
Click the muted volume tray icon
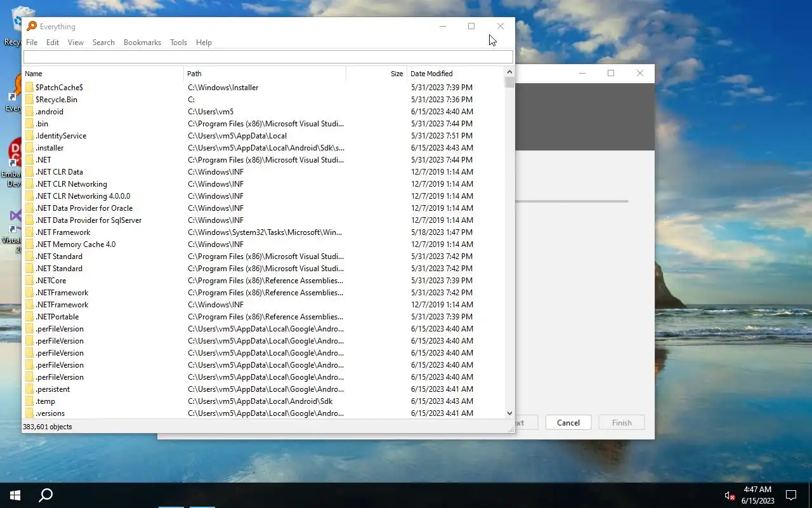point(730,495)
